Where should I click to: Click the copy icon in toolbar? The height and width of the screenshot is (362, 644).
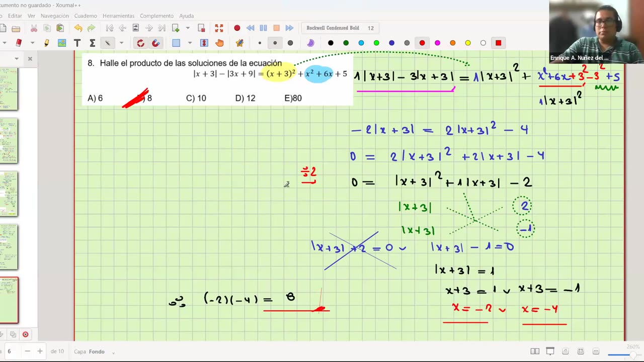pyautogui.click(x=47, y=28)
